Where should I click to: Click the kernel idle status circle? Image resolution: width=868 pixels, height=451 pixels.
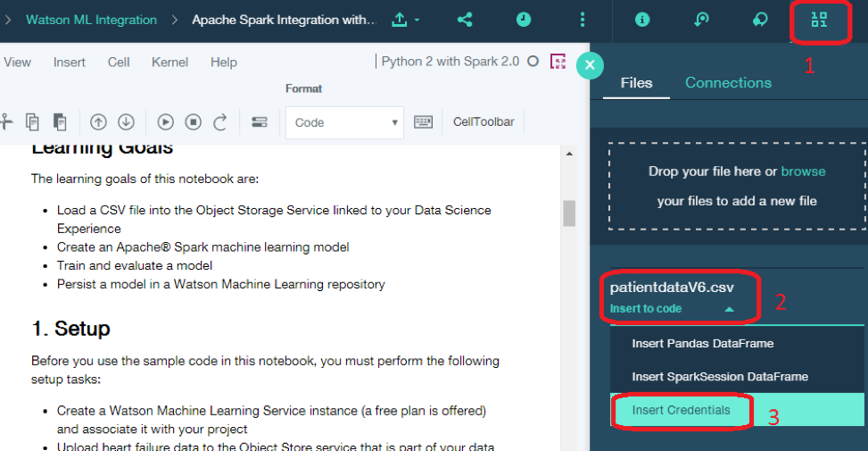[533, 62]
